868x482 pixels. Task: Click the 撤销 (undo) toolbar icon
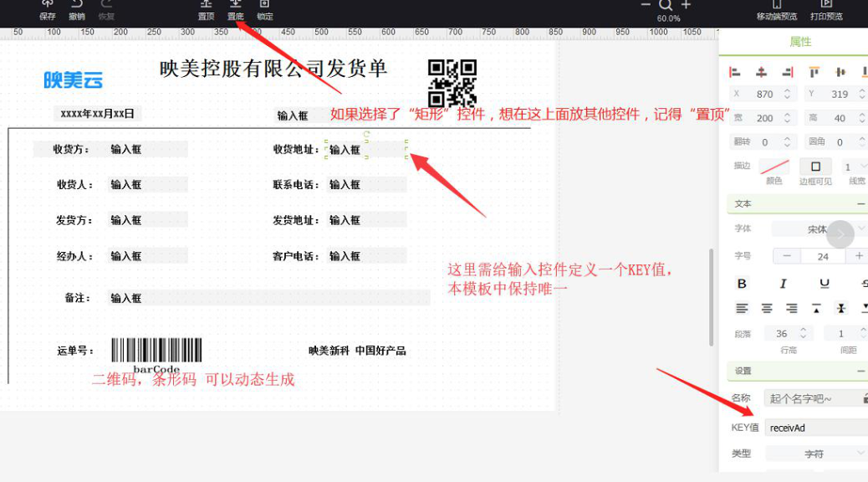(77, 9)
